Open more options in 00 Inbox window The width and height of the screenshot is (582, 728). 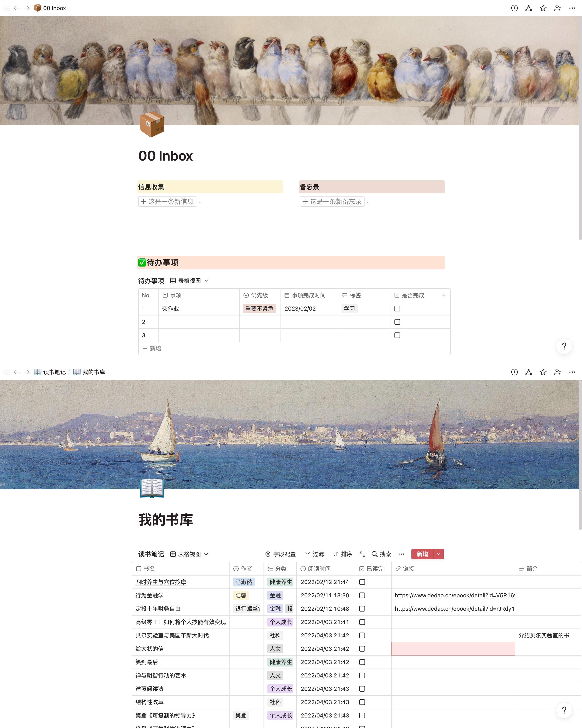(572, 8)
